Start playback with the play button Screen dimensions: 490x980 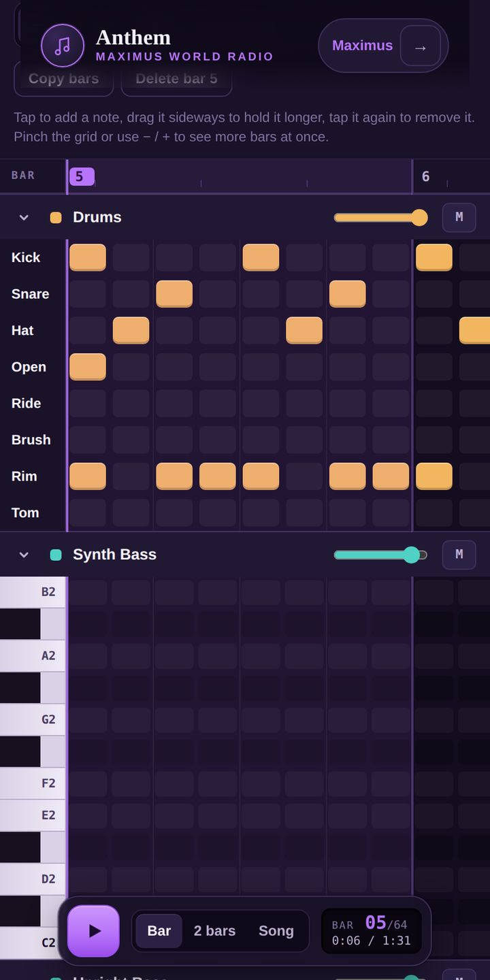[93, 931]
